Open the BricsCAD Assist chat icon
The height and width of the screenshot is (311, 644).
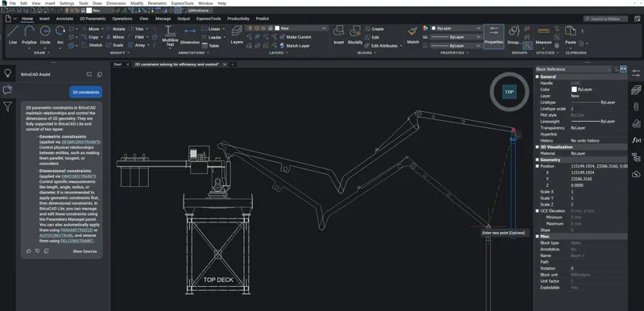pos(7,90)
